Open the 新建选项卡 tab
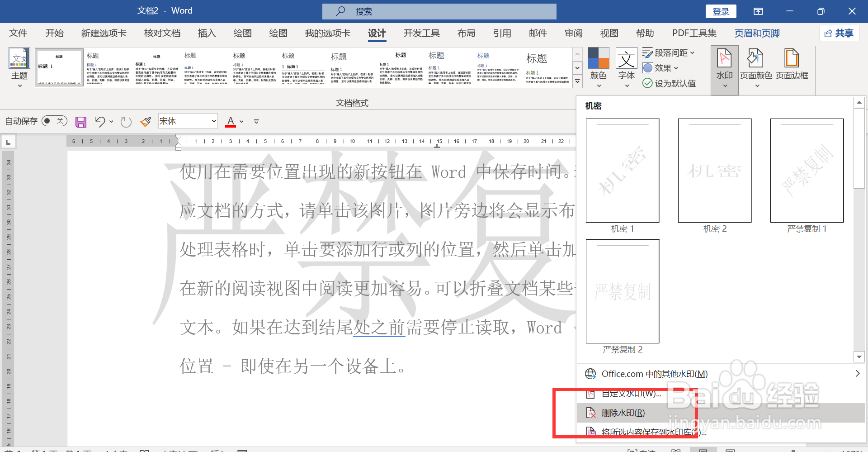Image resolution: width=868 pixels, height=452 pixels. point(104,33)
